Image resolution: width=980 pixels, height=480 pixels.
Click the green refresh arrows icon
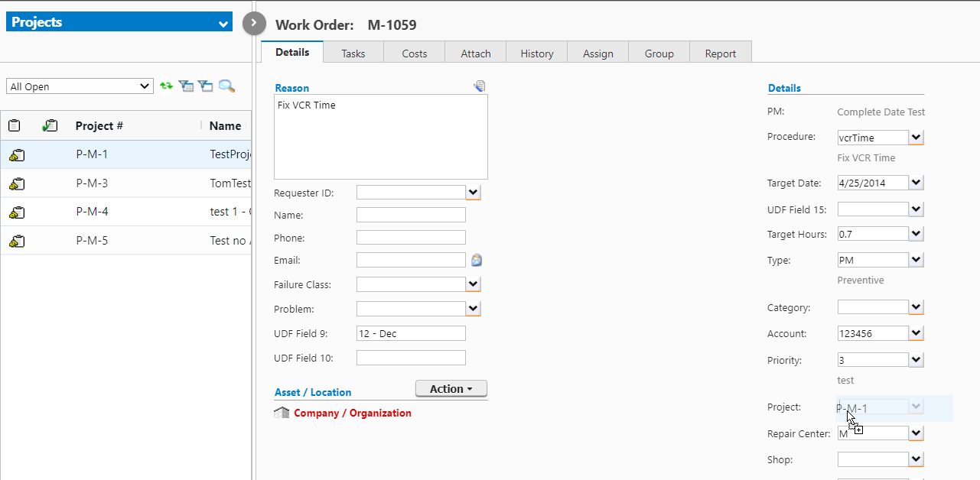[x=166, y=86]
